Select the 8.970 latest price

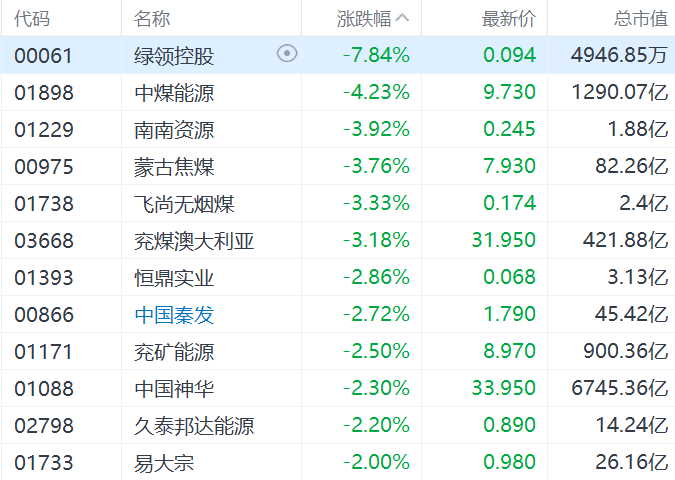tap(509, 351)
